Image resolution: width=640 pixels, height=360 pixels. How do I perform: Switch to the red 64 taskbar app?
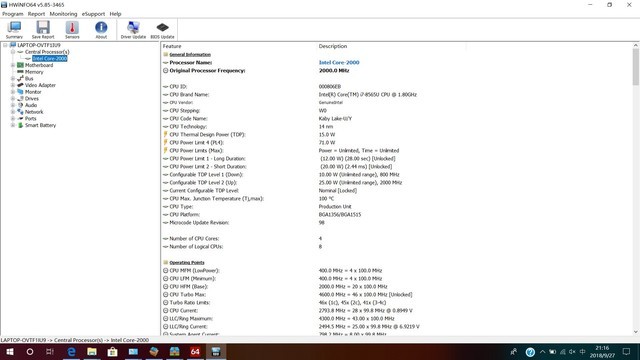(195, 351)
